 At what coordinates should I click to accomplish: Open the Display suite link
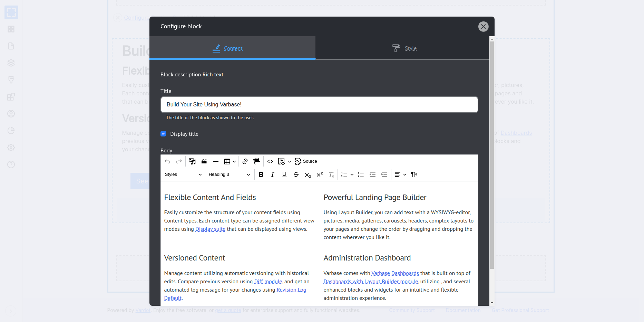click(211, 229)
